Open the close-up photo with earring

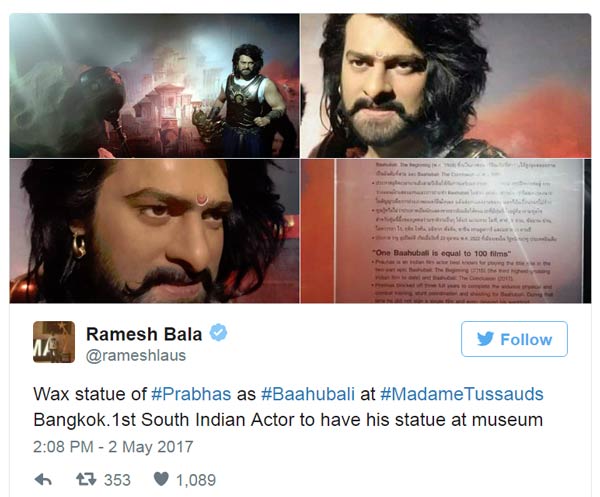pos(154,231)
